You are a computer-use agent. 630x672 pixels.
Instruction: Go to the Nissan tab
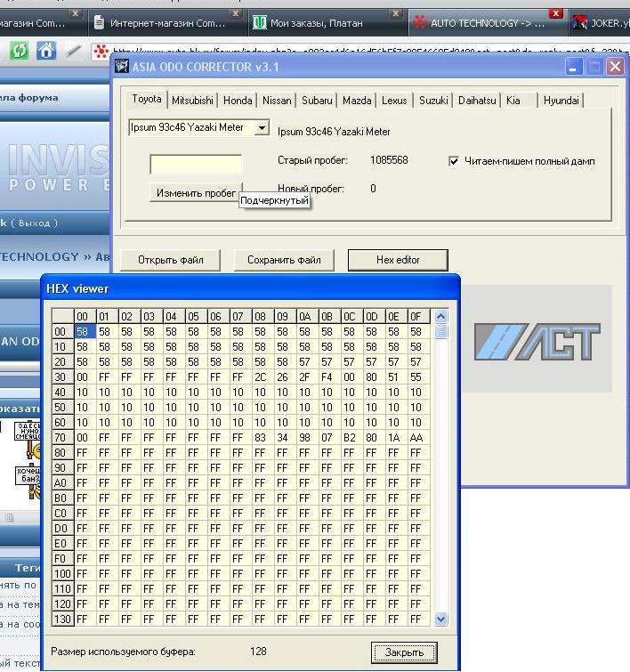[x=277, y=101]
